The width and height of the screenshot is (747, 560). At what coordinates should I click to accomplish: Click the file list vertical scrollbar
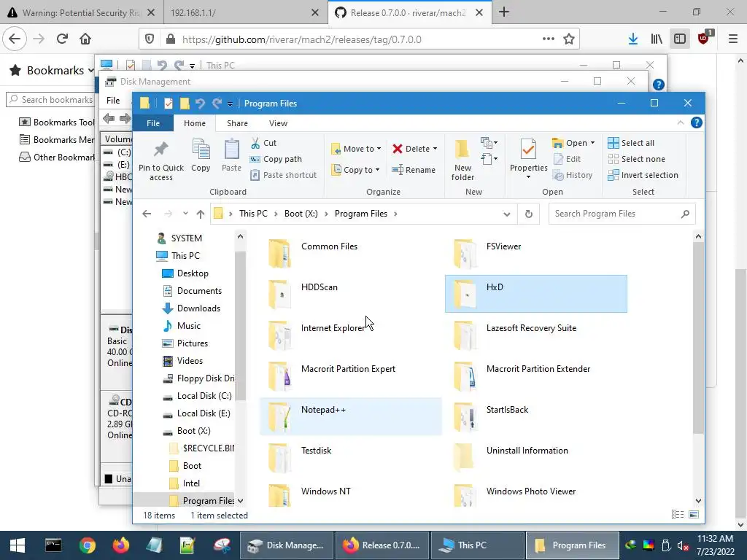[698, 338]
